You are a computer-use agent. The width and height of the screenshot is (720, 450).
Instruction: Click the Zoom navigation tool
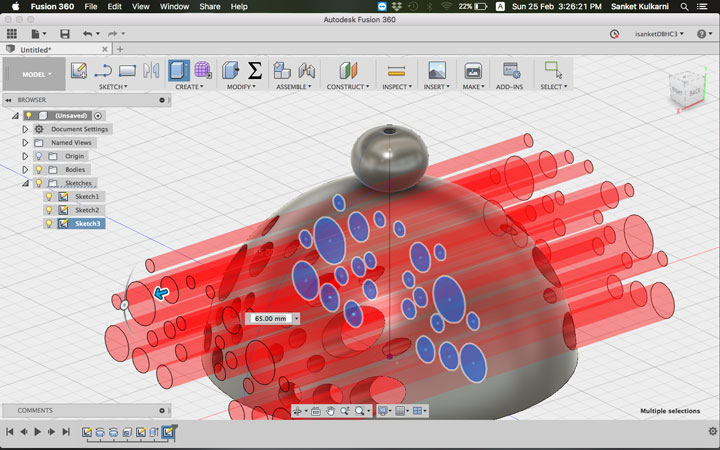pyautogui.click(x=344, y=411)
